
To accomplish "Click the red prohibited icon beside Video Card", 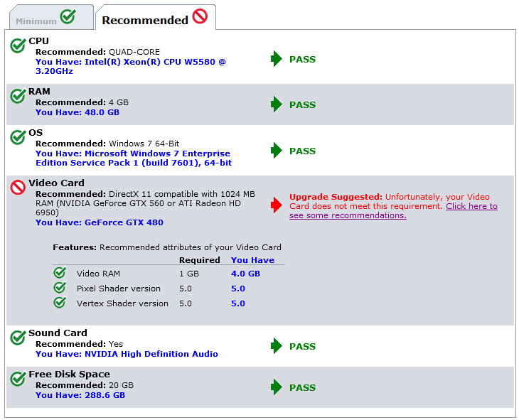I will [x=18, y=188].
